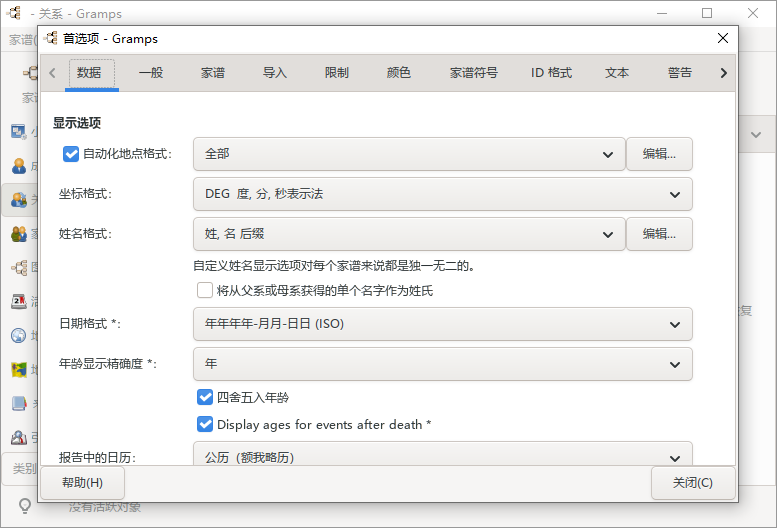Viewport: 777px width, 528px height.
Task: Enable 将从父系或母系获得的单个名字作为姓氏 checkbox
Action: pos(205,290)
